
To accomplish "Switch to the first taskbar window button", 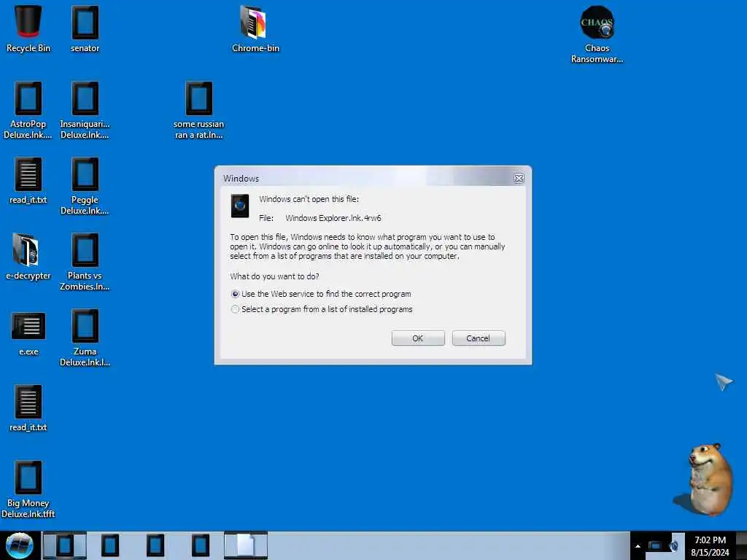I will (x=65, y=545).
